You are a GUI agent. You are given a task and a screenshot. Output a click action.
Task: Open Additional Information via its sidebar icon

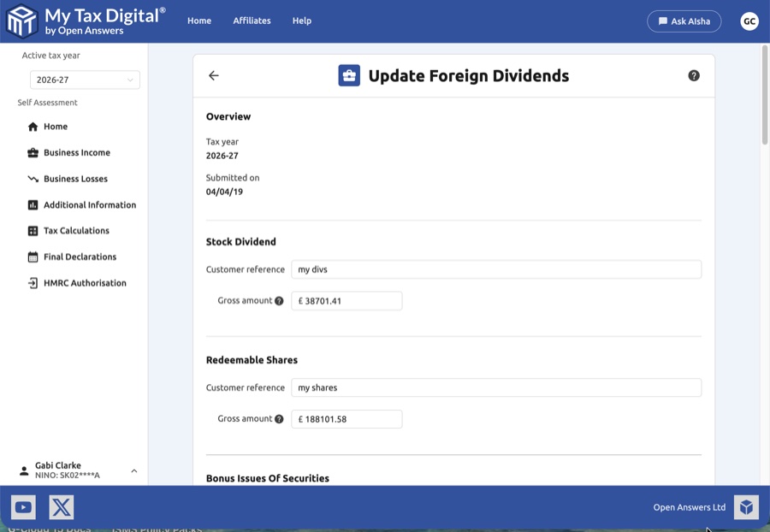(32, 204)
